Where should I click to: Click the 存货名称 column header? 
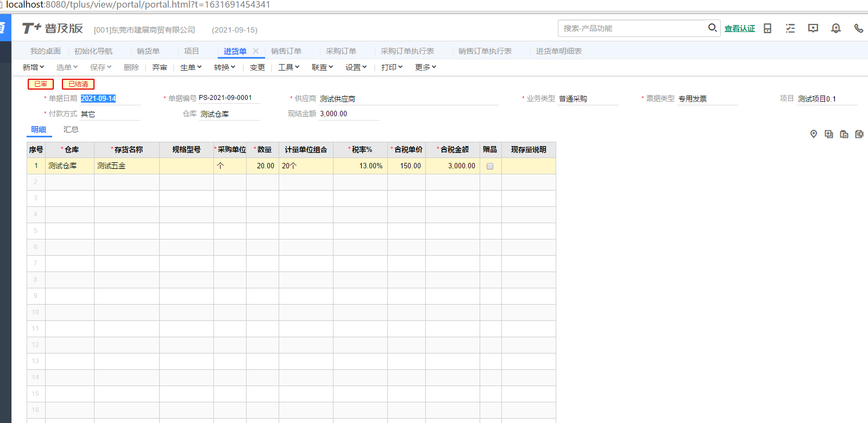click(127, 150)
